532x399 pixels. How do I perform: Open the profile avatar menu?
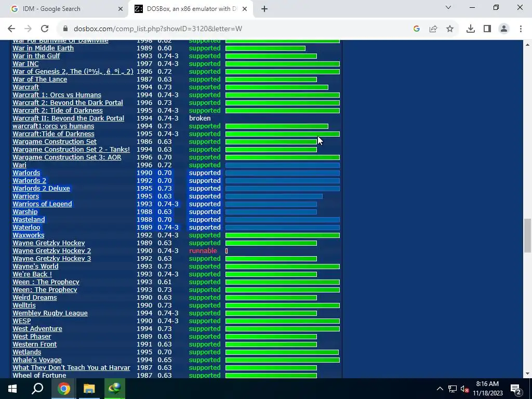point(504,29)
